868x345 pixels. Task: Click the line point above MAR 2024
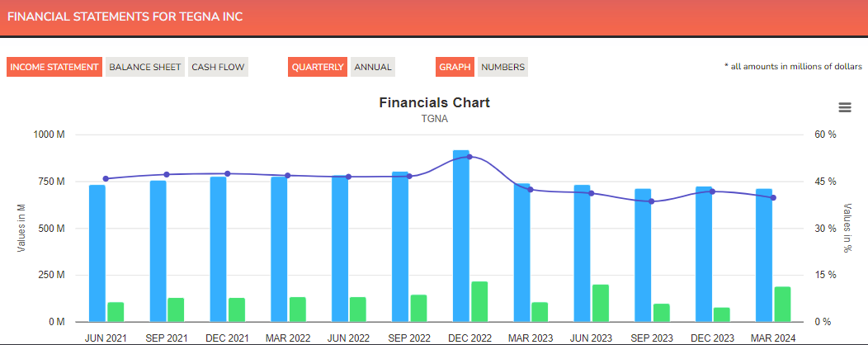[x=773, y=197]
